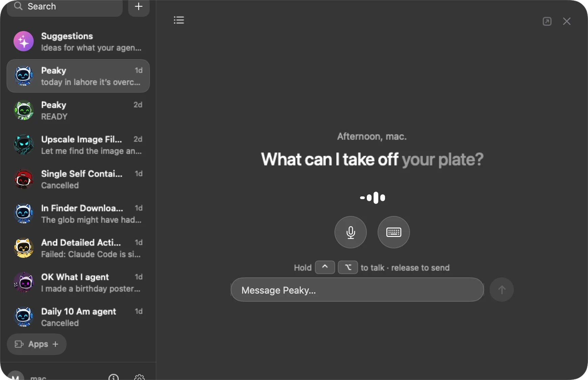Click the plus sign on the Apps button
The height and width of the screenshot is (380, 588).
(56, 344)
